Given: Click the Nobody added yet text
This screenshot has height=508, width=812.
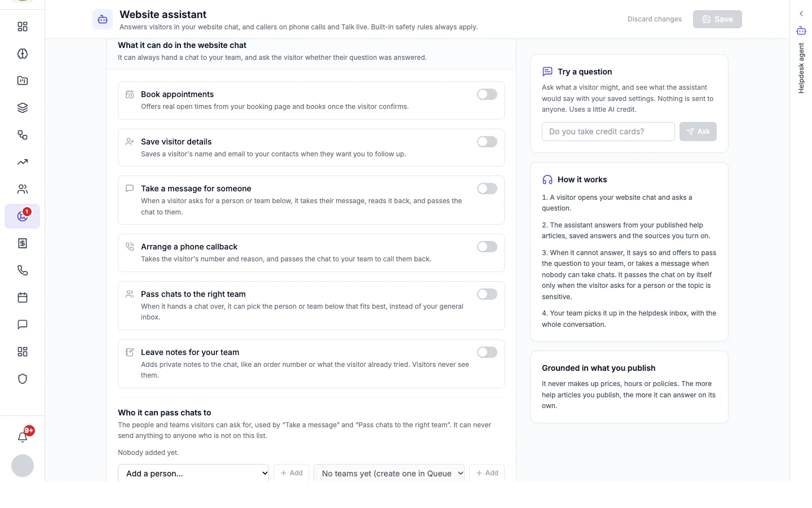Looking at the screenshot, I should point(148,453).
